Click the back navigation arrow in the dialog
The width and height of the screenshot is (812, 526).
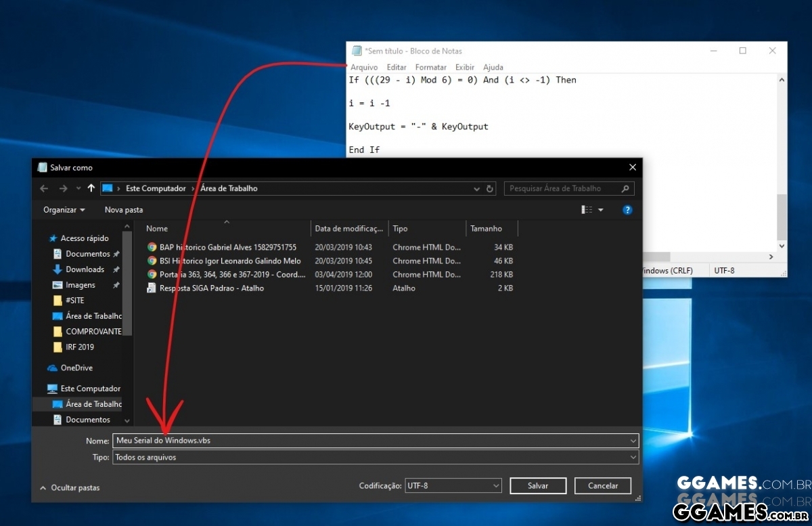pos(44,188)
